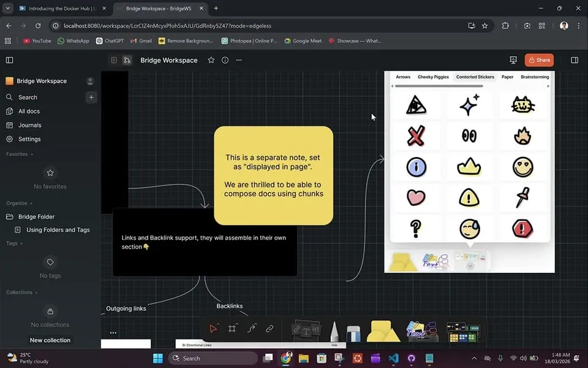Collapse the Collections section
This screenshot has width=588, height=368.
coord(22,292)
